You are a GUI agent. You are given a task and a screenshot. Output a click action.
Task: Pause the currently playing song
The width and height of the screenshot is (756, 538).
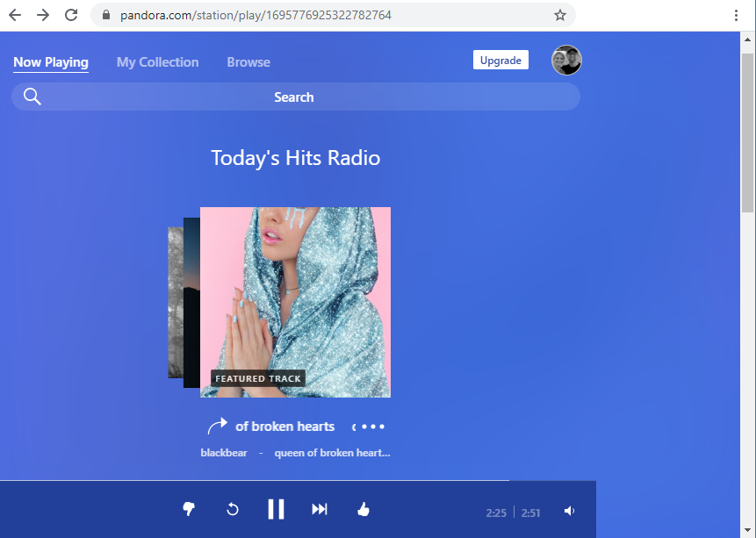(276, 510)
